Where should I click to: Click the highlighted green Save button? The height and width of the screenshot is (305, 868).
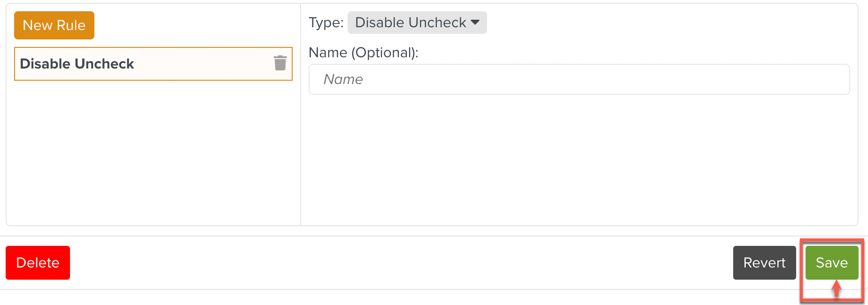[x=831, y=263]
